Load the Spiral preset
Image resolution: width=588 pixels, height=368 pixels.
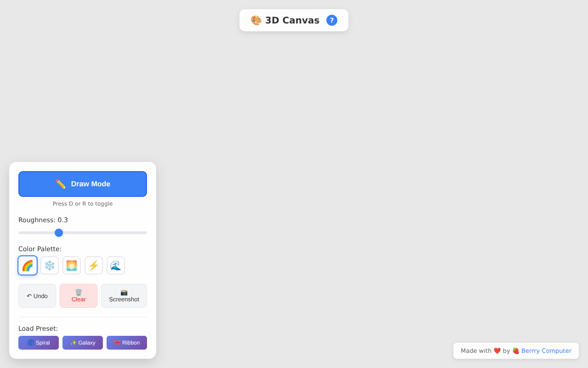[x=38, y=342]
